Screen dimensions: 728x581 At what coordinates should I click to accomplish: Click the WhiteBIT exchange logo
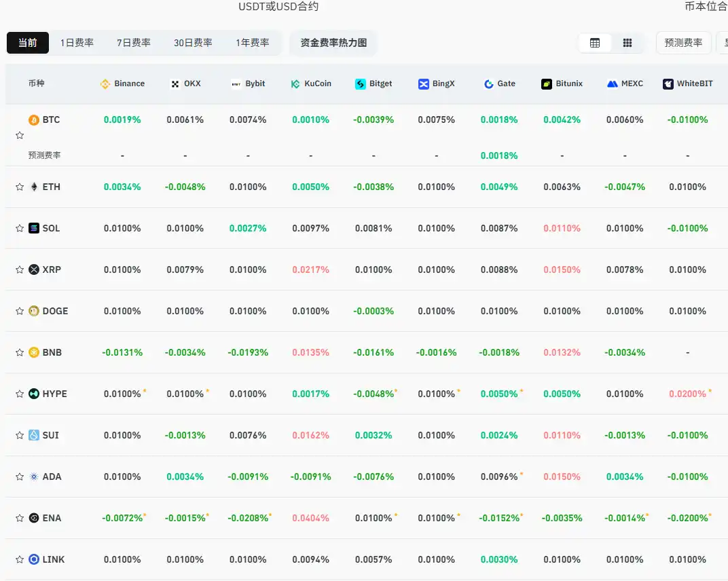pos(668,84)
